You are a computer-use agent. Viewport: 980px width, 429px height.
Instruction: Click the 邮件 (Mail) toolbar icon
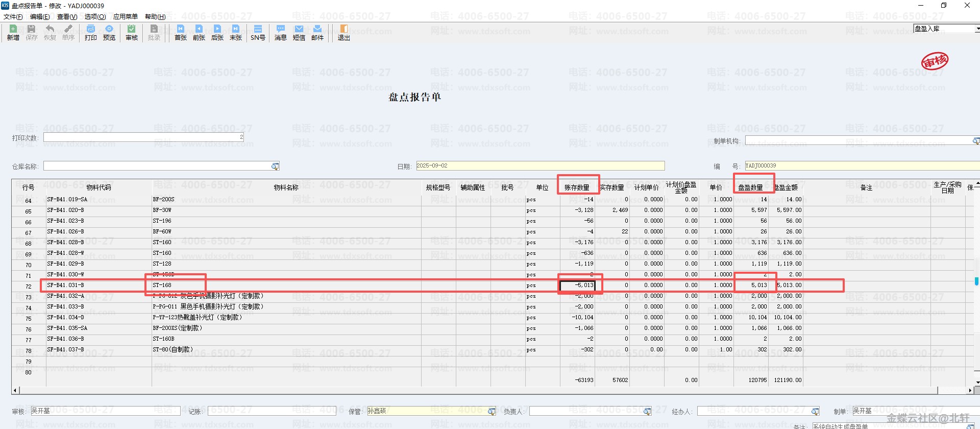(317, 32)
